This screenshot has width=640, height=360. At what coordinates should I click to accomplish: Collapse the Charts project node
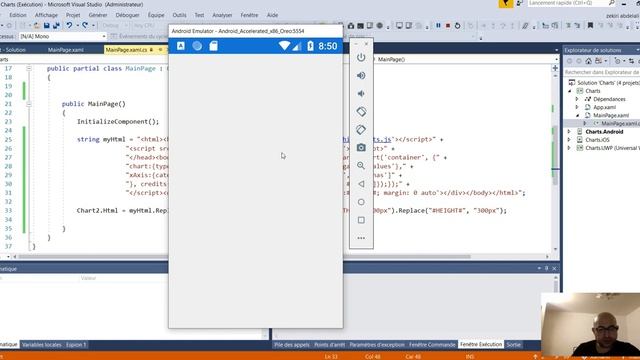tap(569, 91)
